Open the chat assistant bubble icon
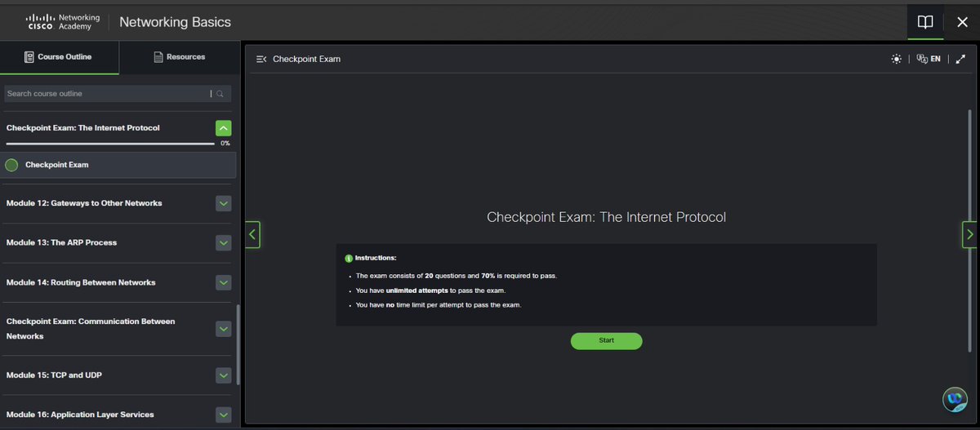The height and width of the screenshot is (430, 980). coord(955,399)
